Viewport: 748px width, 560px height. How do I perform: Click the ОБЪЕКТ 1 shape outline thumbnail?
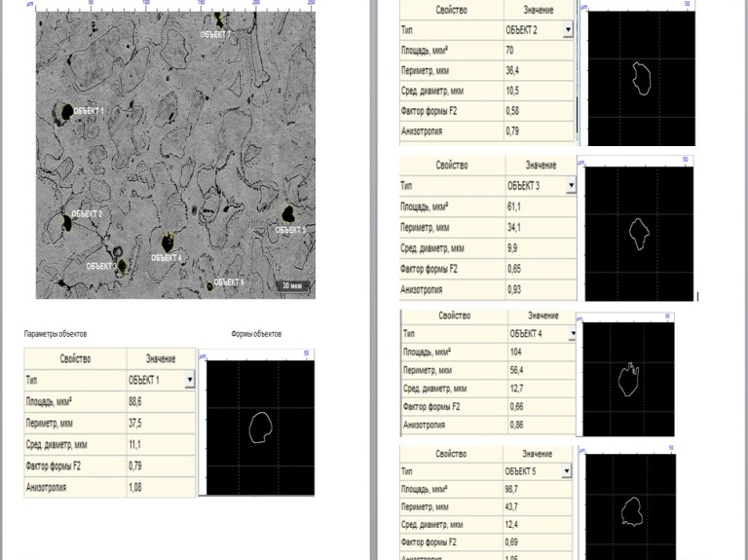pyautogui.click(x=260, y=428)
